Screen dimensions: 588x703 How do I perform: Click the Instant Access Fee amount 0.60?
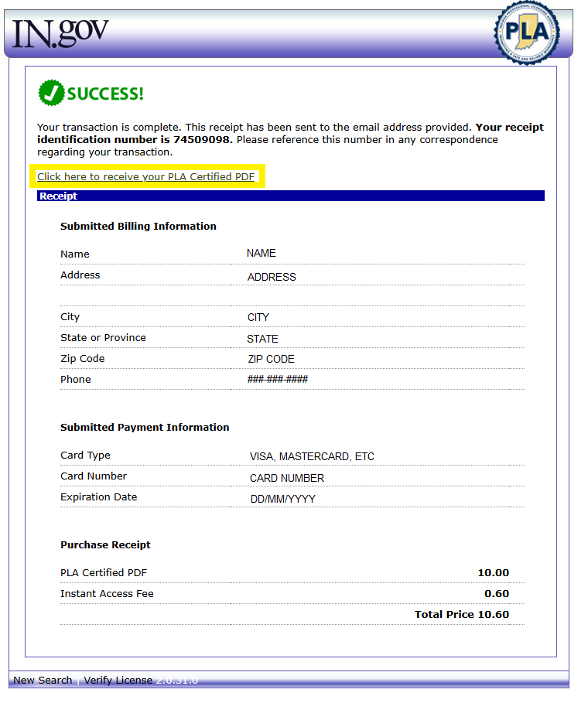[497, 594]
